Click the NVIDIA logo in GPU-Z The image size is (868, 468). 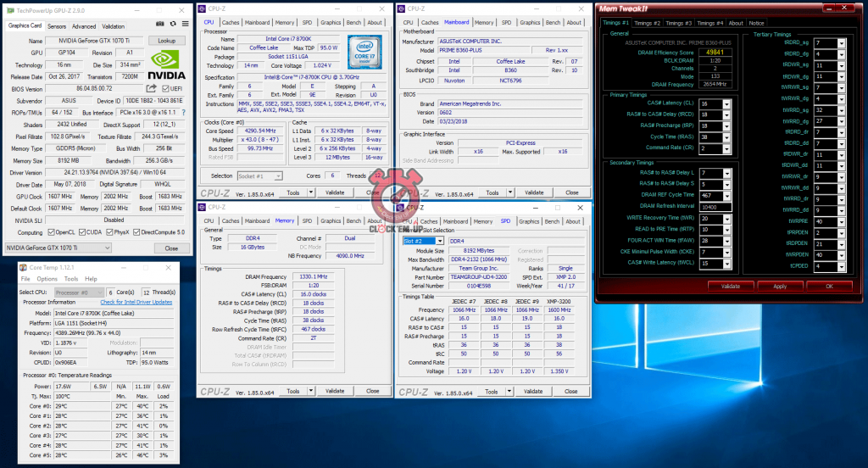click(x=166, y=64)
